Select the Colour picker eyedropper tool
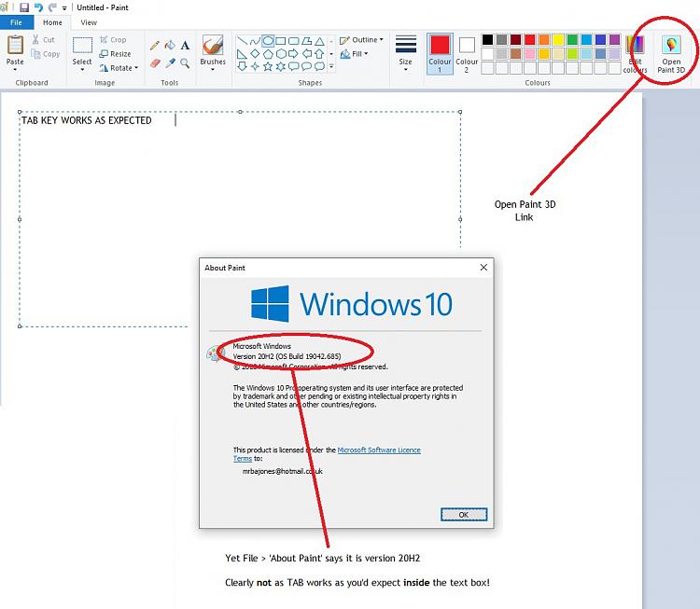 click(170, 63)
